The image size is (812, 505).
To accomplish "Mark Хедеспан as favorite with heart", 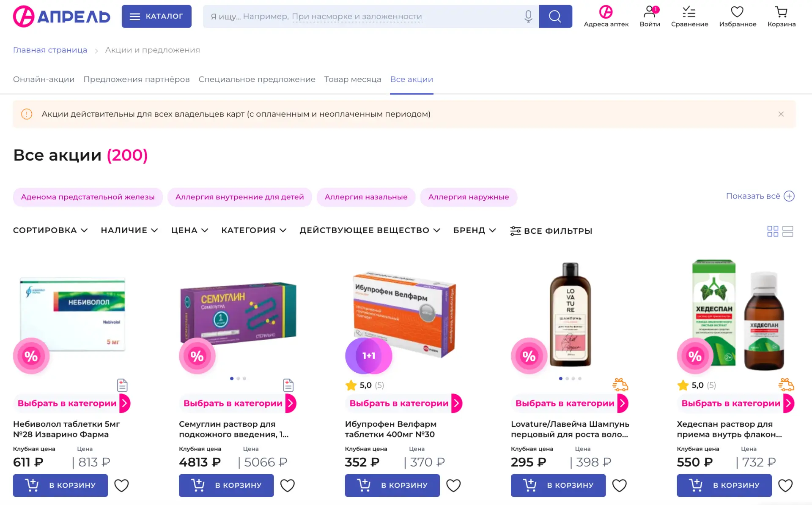I will 785,486.
